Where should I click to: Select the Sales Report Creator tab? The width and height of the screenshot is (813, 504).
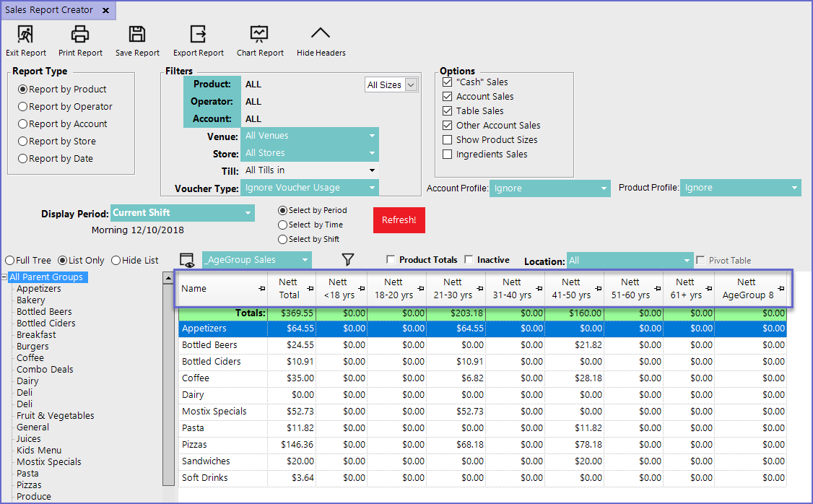49,10
